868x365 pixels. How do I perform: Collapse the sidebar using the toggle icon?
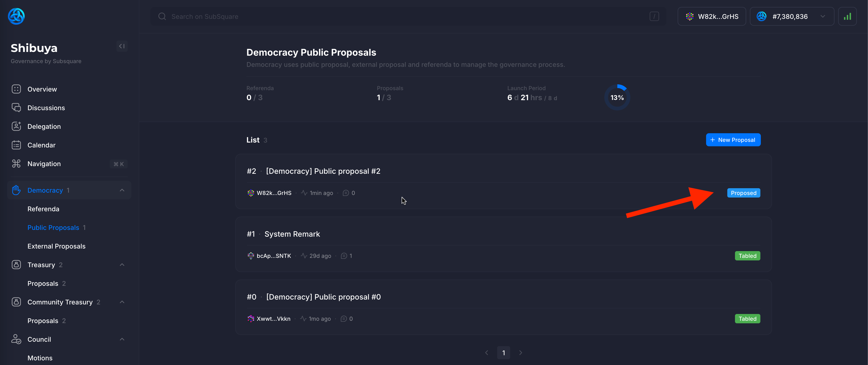coord(122,46)
